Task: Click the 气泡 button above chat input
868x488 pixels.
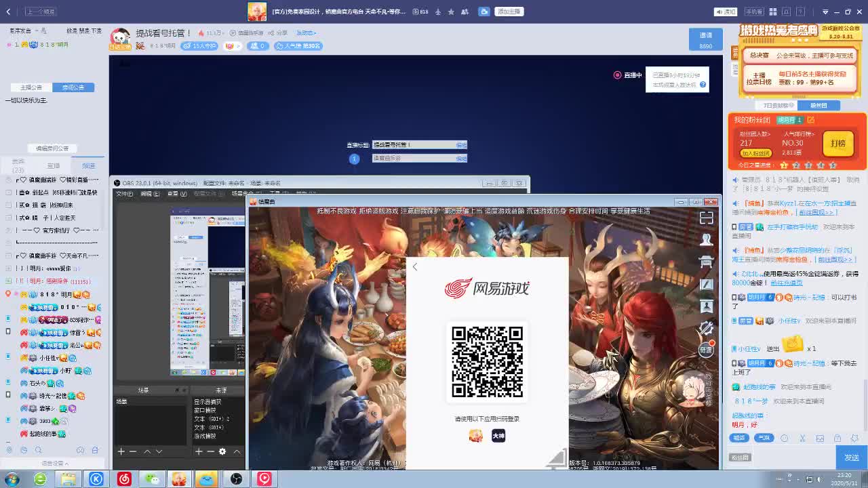Action: click(x=764, y=438)
